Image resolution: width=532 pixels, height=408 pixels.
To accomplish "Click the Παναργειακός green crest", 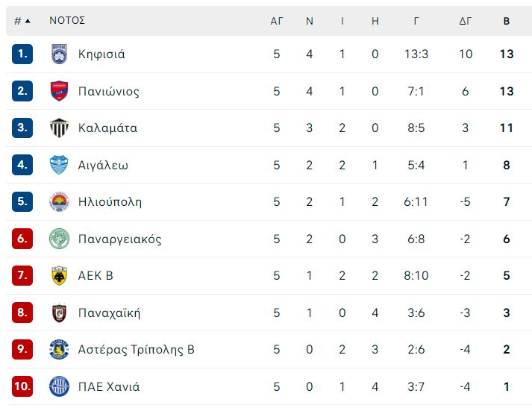I will click(x=59, y=239).
